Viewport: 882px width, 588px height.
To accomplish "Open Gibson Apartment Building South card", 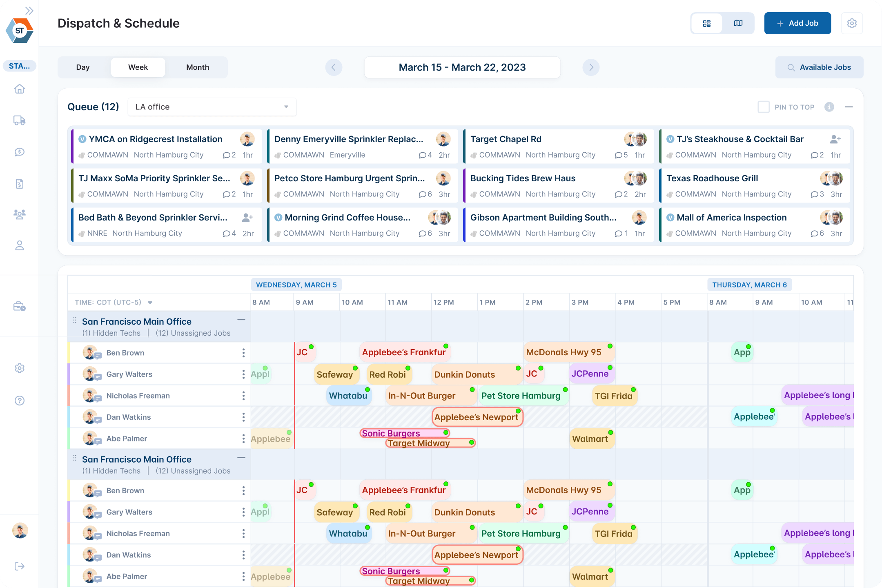I will tap(559, 225).
